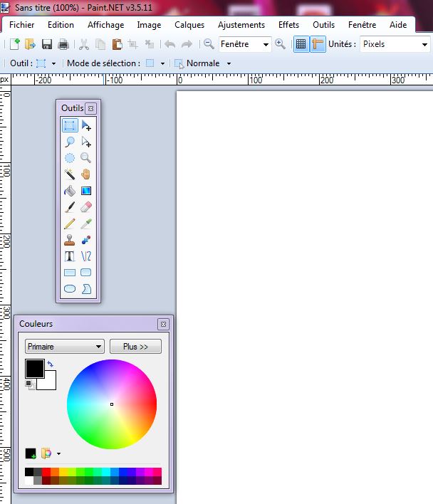Reset colors to black and white
The height and width of the screenshot is (504, 433).
(x=30, y=384)
